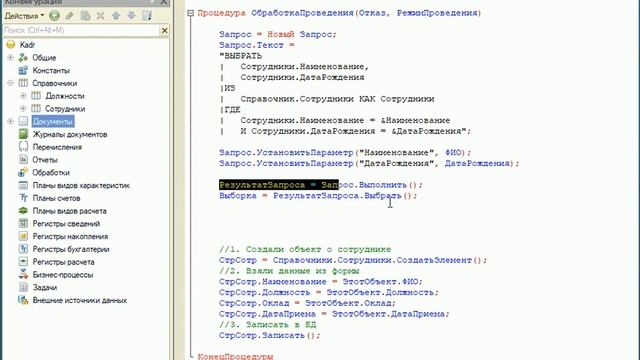Open the Действия dropdown menu
Viewport: 640px width, 360px height.
click(24, 16)
